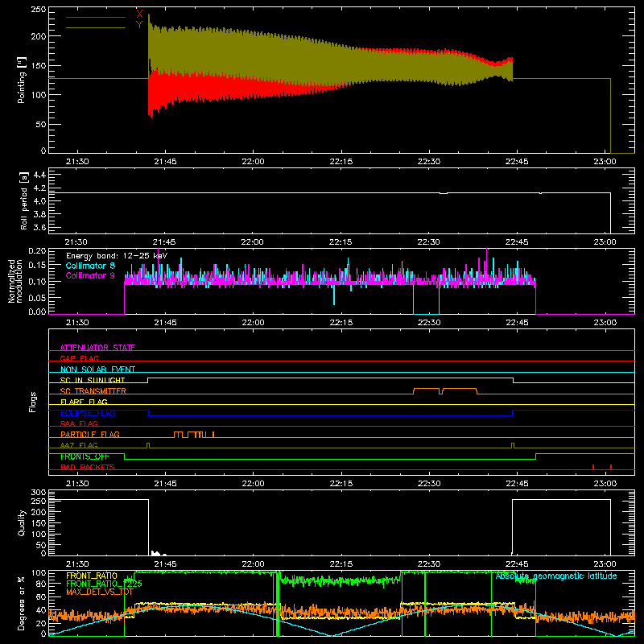The image size is (644, 644).
Task: Click the 22:30 time label under modulation plot
Action: [x=429, y=323]
